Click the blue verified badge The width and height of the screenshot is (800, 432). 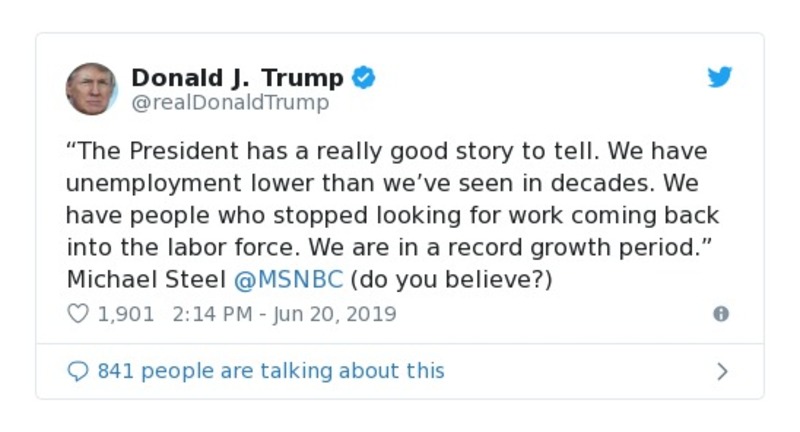click(x=364, y=77)
